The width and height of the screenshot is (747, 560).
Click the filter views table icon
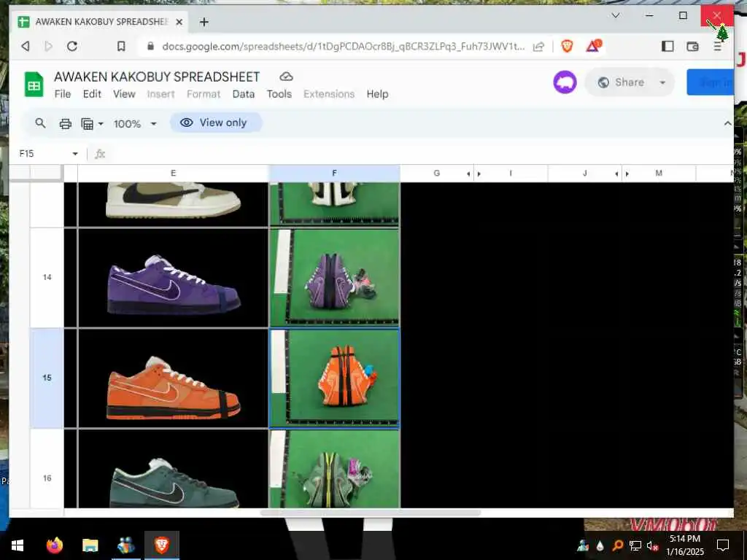click(88, 124)
